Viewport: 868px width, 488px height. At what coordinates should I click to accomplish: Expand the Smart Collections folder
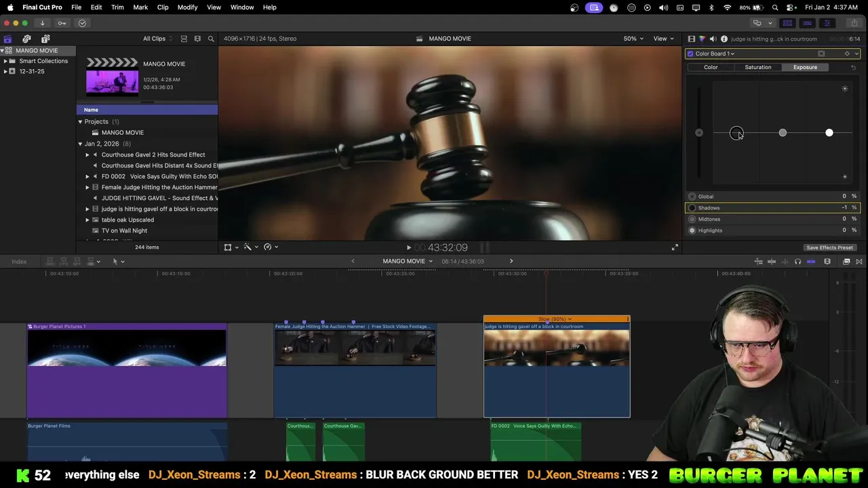click(x=5, y=61)
